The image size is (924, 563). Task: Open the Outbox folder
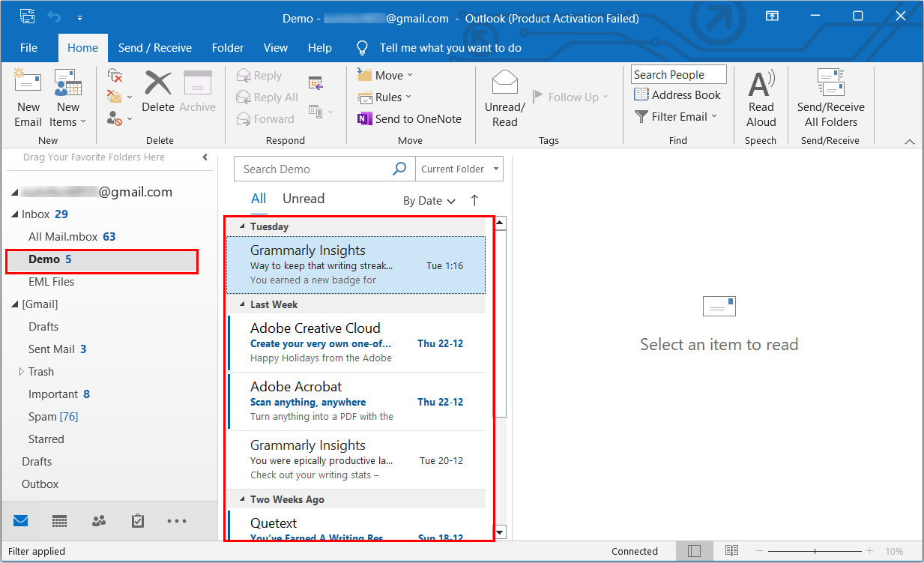coord(40,484)
